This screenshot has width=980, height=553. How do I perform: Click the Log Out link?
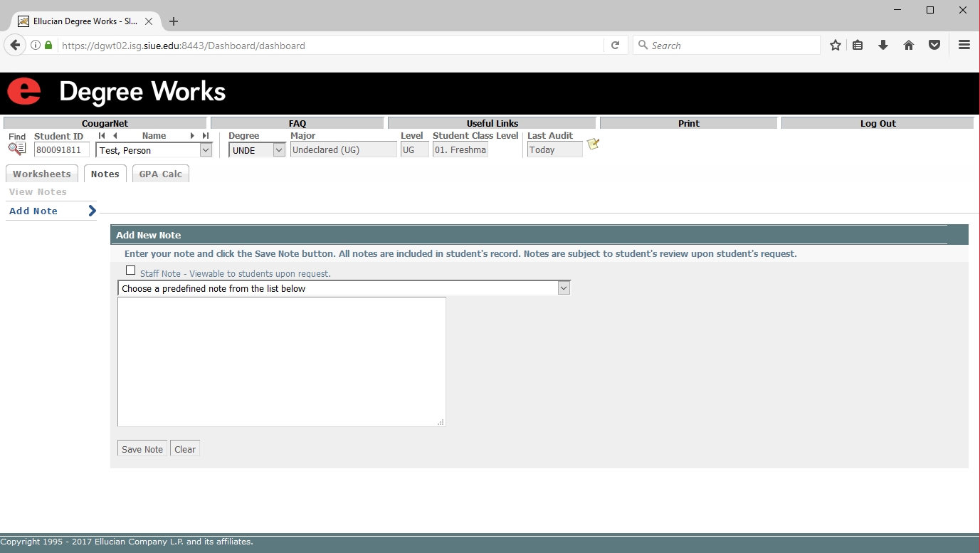tap(878, 124)
